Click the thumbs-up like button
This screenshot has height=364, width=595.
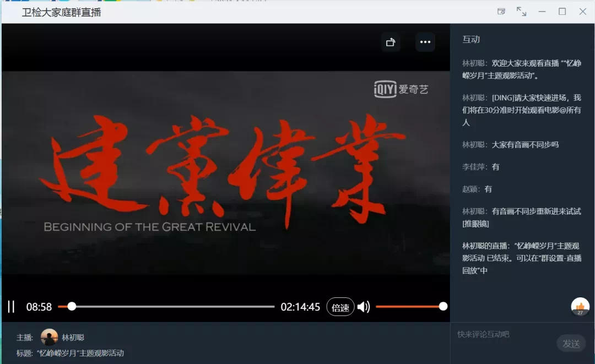coord(580,306)
